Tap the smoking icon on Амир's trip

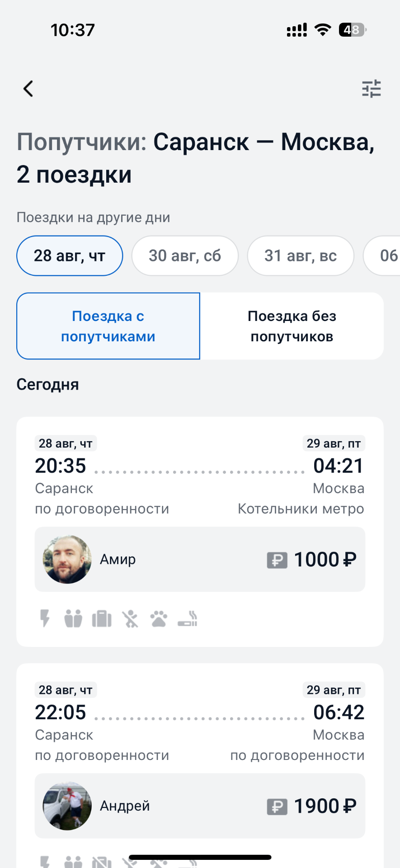188,618
